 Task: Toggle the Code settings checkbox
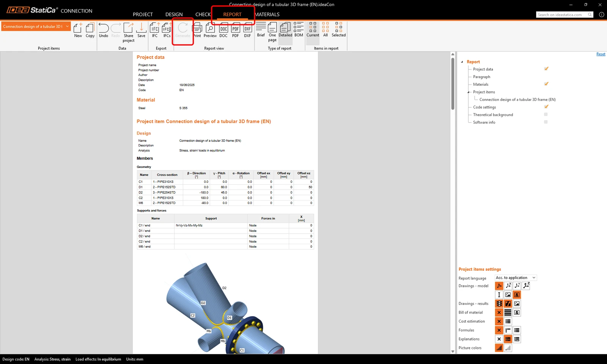[x=546, y=107]
